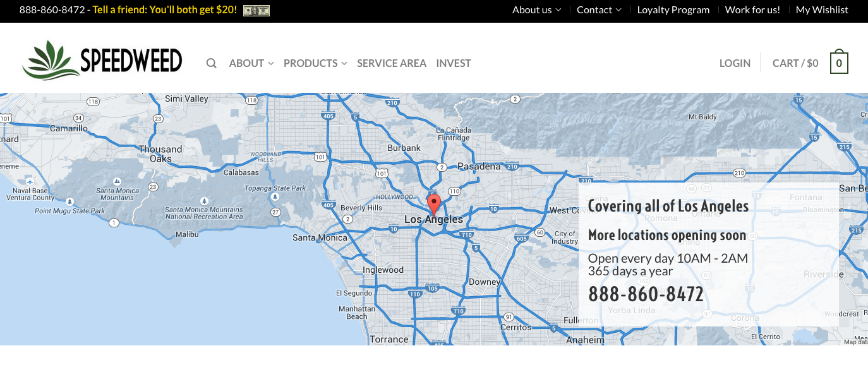
Task: Click 'More locations opening soon' text
Action: coord(667,236)
